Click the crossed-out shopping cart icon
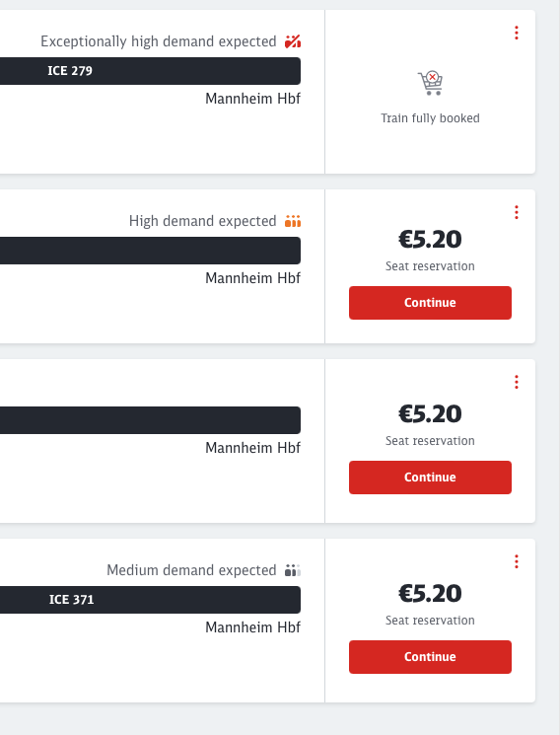Image resolution: width=560 pixels, height=735 pixels. pyautogui.click(x=430, y=83)
